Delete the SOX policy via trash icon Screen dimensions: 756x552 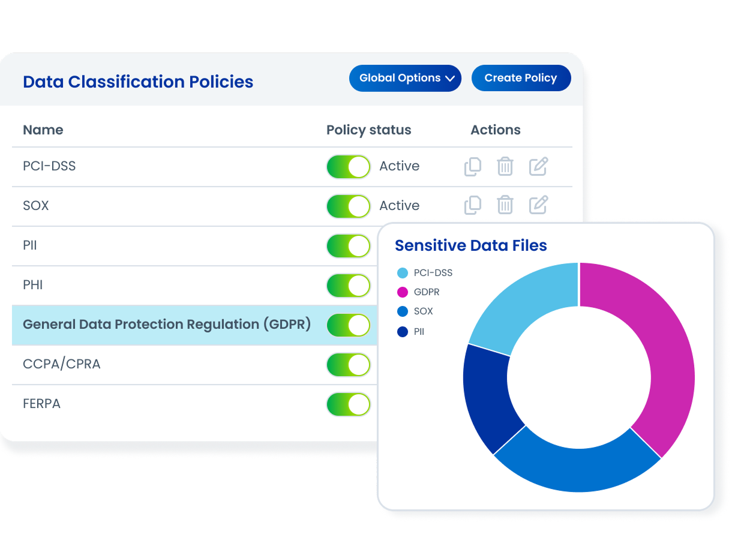pos(505,205)
